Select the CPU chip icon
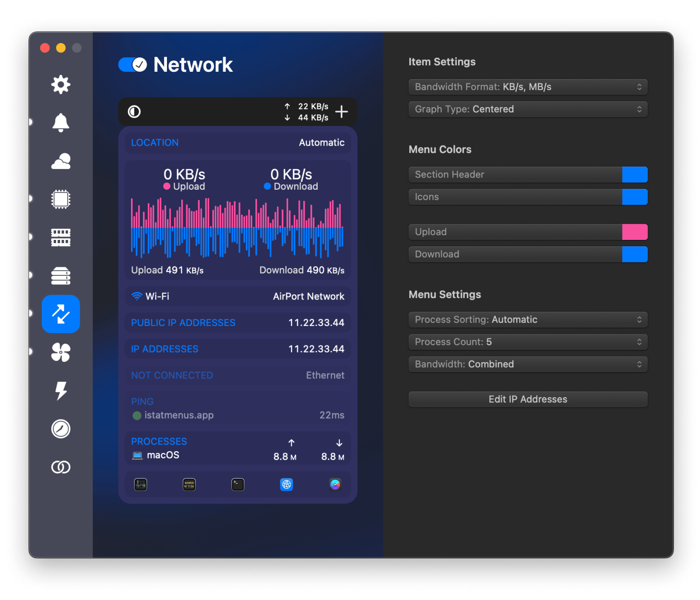700x600 pixels. pos(61,199)
